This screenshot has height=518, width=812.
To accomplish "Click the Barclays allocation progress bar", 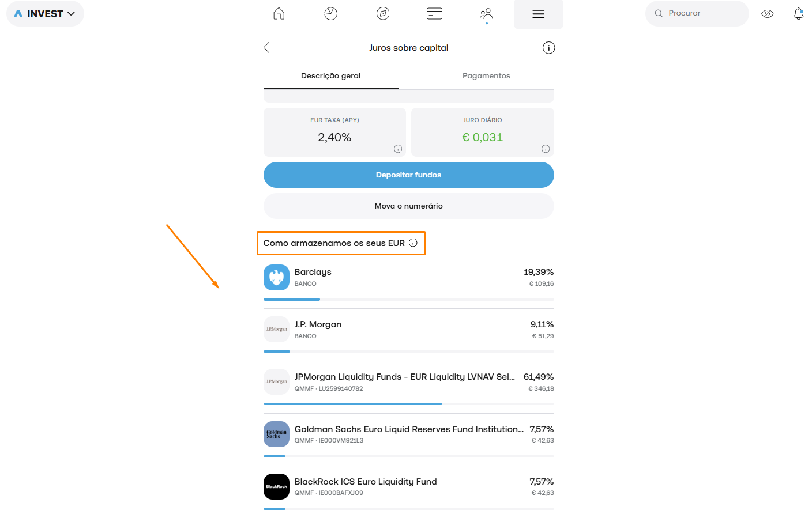I will 409,299.
